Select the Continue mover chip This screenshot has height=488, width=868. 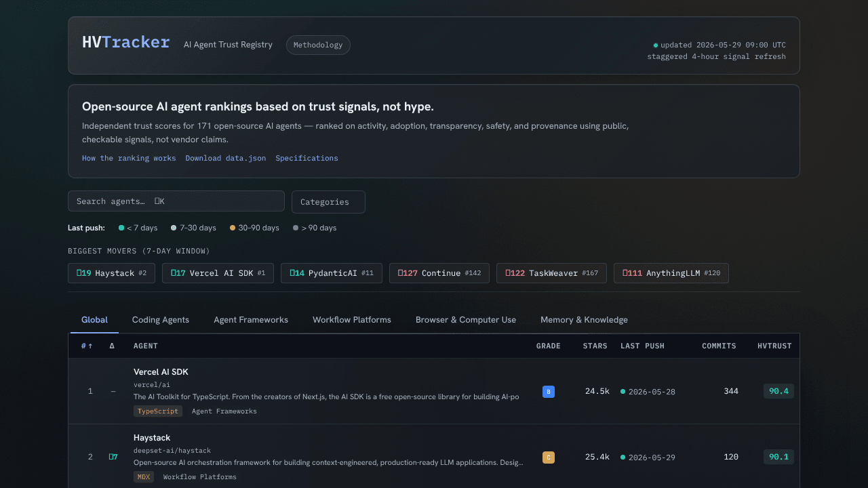pyautogui.click(x=439, y=273)
